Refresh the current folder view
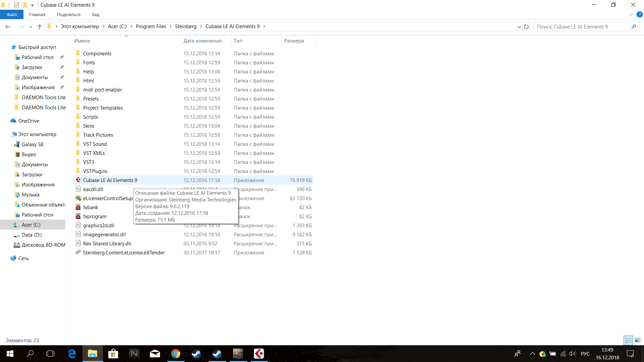The height and width of the screenshot is (362, 644). [526, 26]
